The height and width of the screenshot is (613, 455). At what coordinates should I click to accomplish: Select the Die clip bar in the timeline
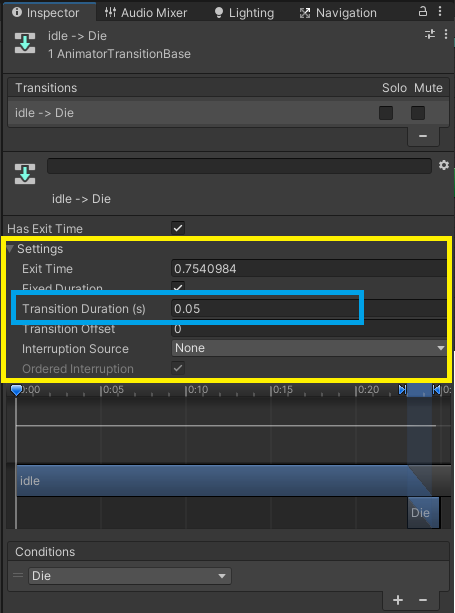[x=423, y=513]
